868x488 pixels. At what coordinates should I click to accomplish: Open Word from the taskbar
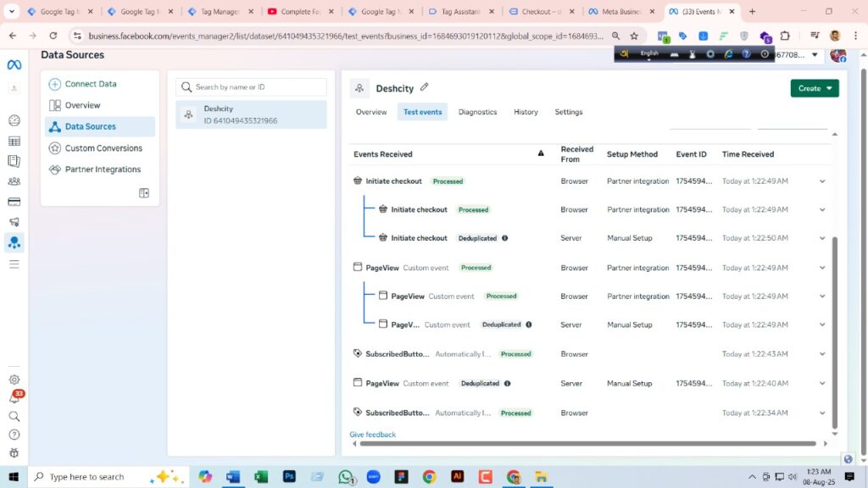coord(233,476)
